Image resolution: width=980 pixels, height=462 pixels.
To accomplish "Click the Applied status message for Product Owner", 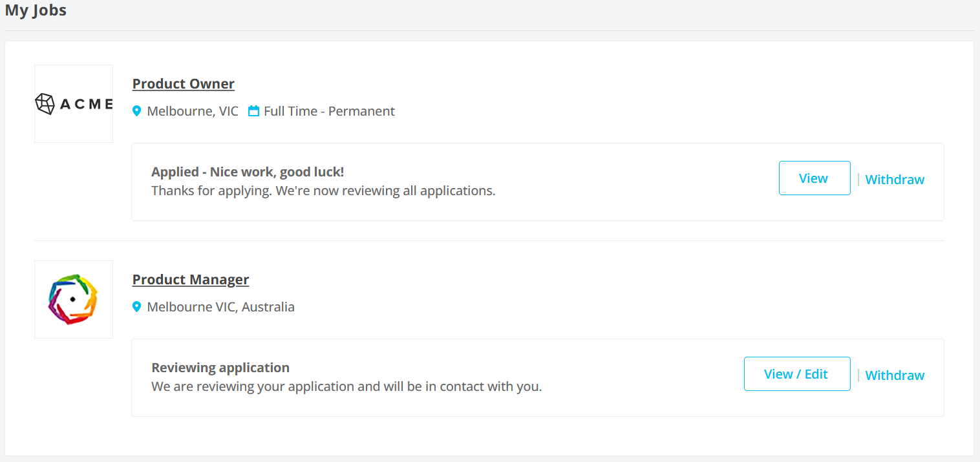I will [x=247, y=171].
